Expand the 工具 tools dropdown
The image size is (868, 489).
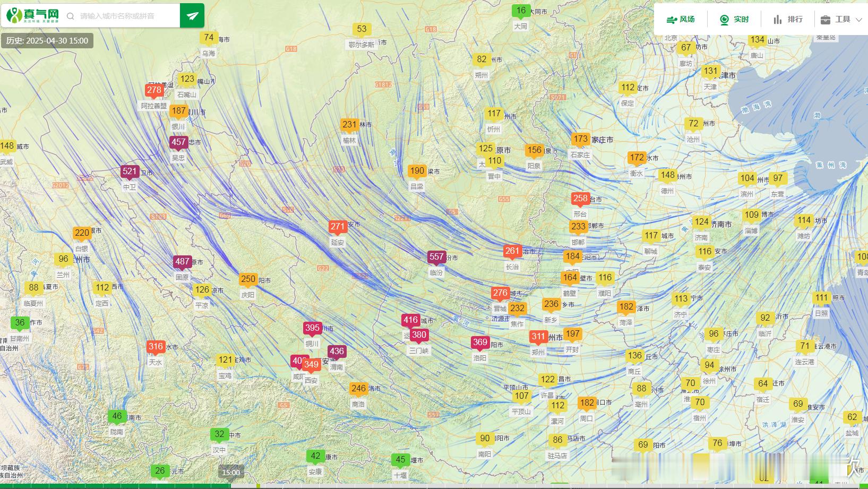[x=841, y=19]
